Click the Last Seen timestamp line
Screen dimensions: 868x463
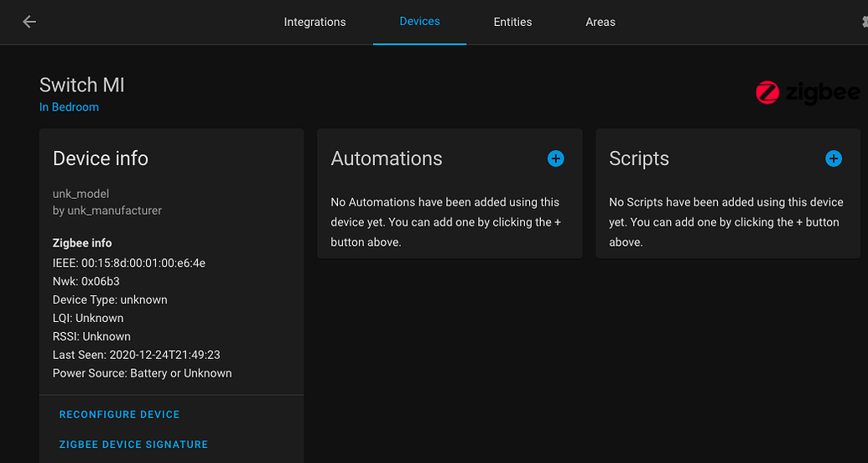pos(136,355)
